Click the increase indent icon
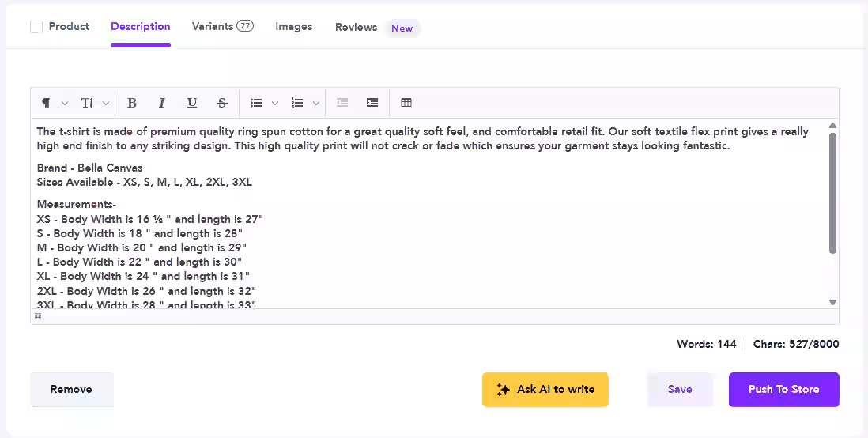 372,103
